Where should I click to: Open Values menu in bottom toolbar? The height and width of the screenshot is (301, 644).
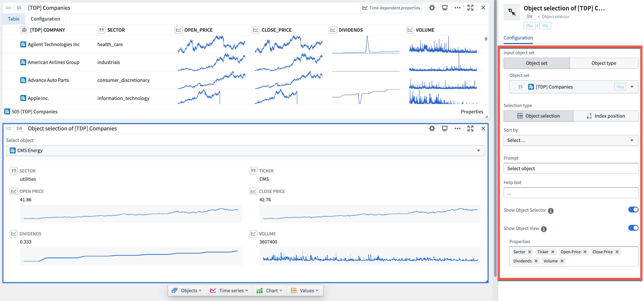(305, 290)
